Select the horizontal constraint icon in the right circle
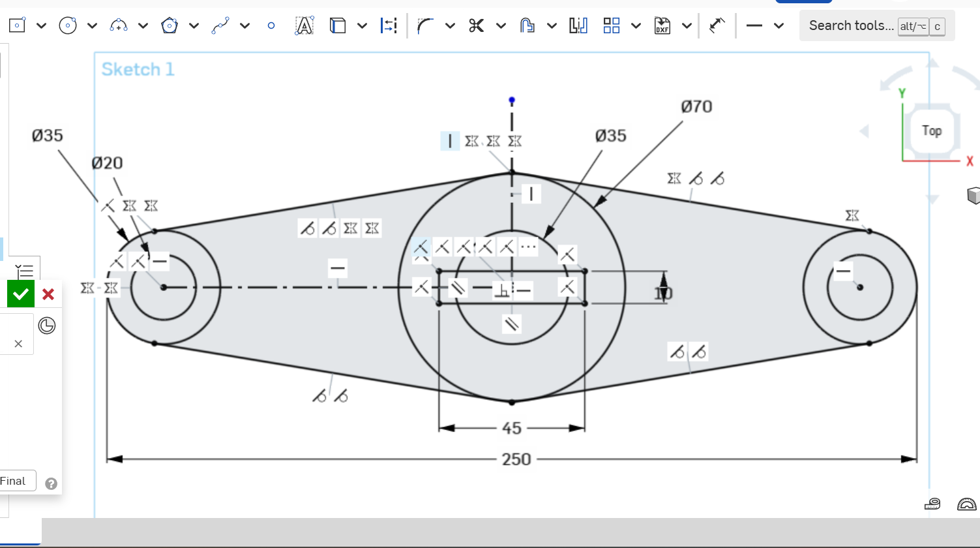980x548 pixels. point(844,270)
